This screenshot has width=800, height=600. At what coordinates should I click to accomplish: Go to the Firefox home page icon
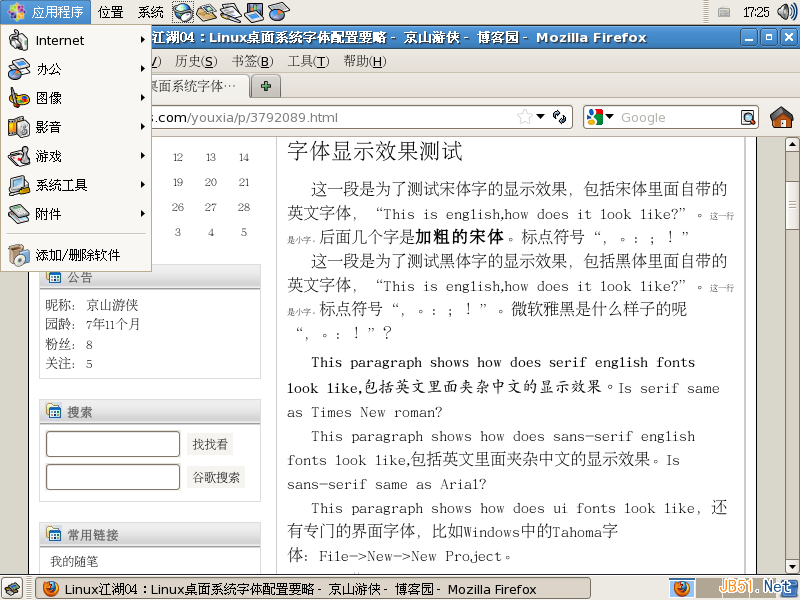point(782,117)
